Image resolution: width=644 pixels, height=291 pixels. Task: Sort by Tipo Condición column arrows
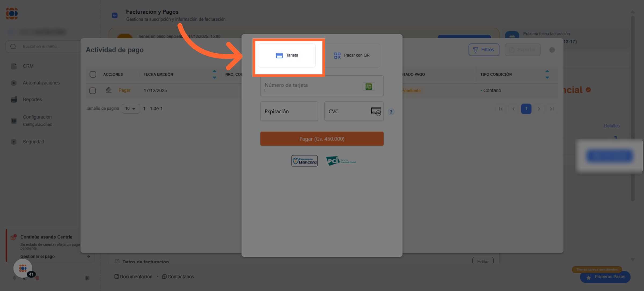point(547,74)
